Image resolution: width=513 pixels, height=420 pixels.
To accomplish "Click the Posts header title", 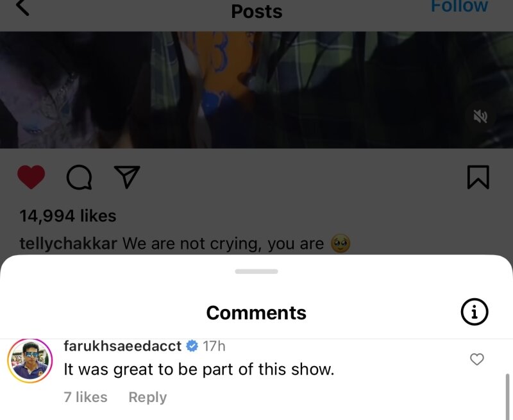I will click(256, 12).
